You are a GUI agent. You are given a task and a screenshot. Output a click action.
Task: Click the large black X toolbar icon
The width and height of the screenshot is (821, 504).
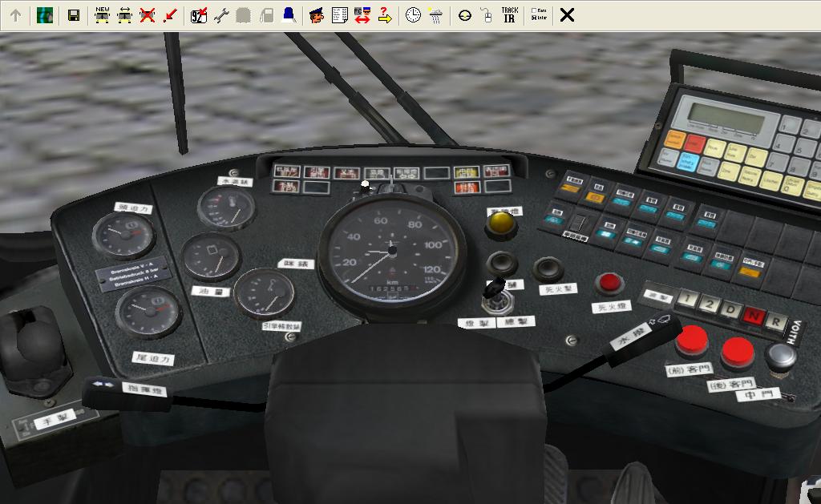(x=567, y=15)
